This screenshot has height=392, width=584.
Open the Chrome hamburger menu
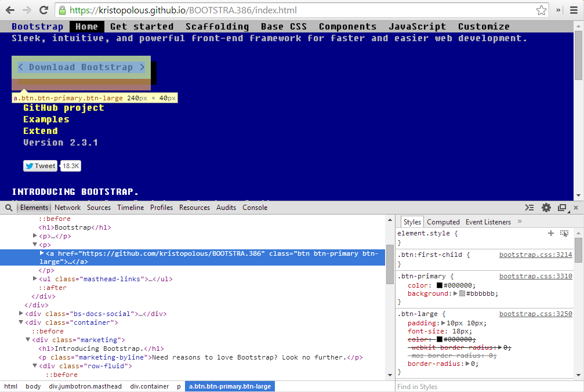click(574, 10)
